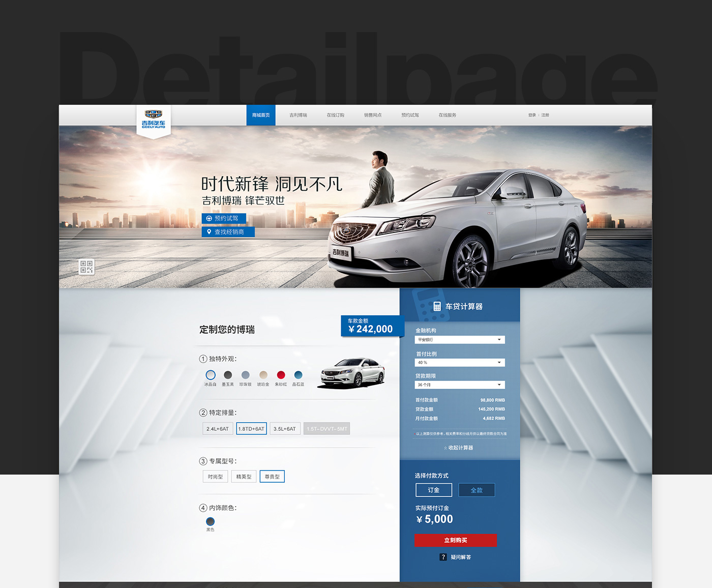Viewport: 712px width, 588px height.
Task: Choose the 晶石蓝 exterior color
Action: coord(299,375)
